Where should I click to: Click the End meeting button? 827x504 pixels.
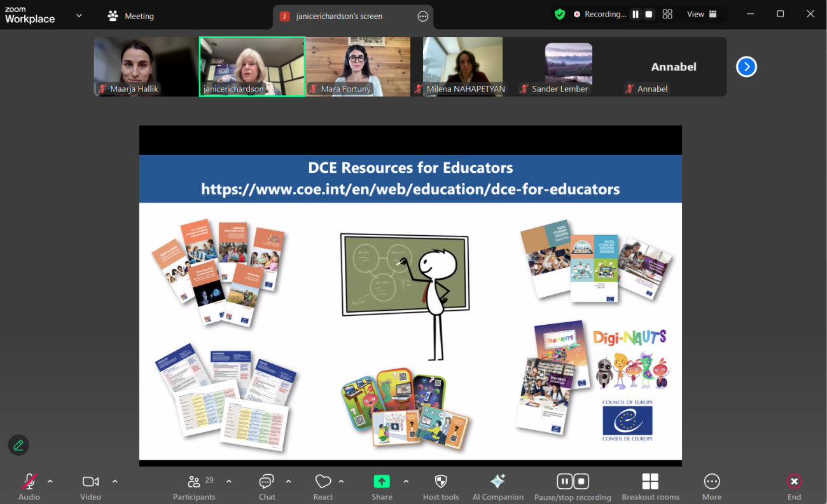(x=794, y=487)
